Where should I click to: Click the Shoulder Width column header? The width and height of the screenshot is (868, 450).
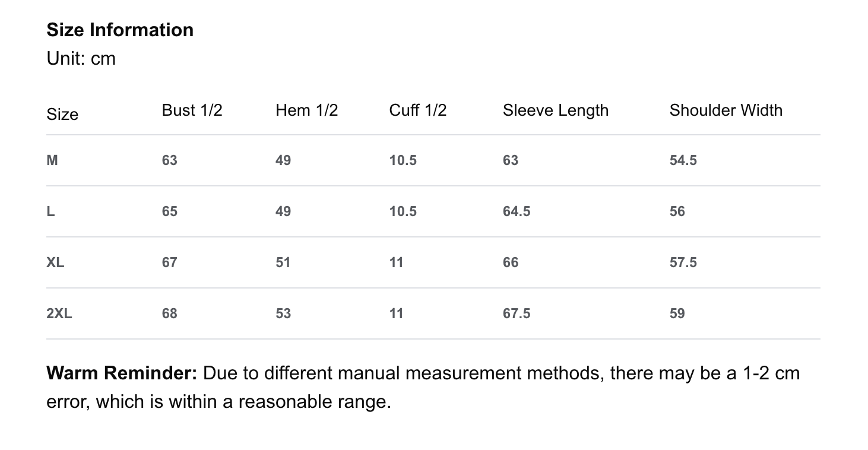726,110
